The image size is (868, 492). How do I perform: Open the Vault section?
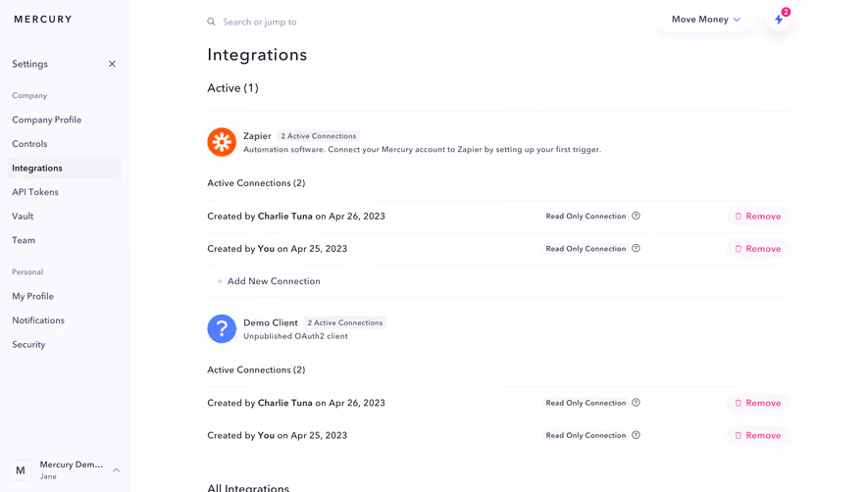pyautogui.click(x=23, y=216)
